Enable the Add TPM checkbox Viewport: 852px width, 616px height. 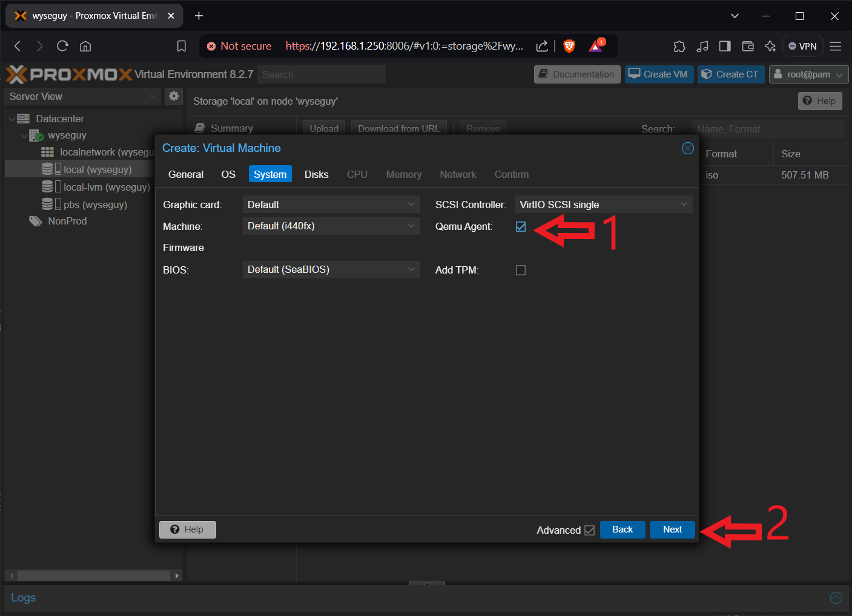[521, 270]
